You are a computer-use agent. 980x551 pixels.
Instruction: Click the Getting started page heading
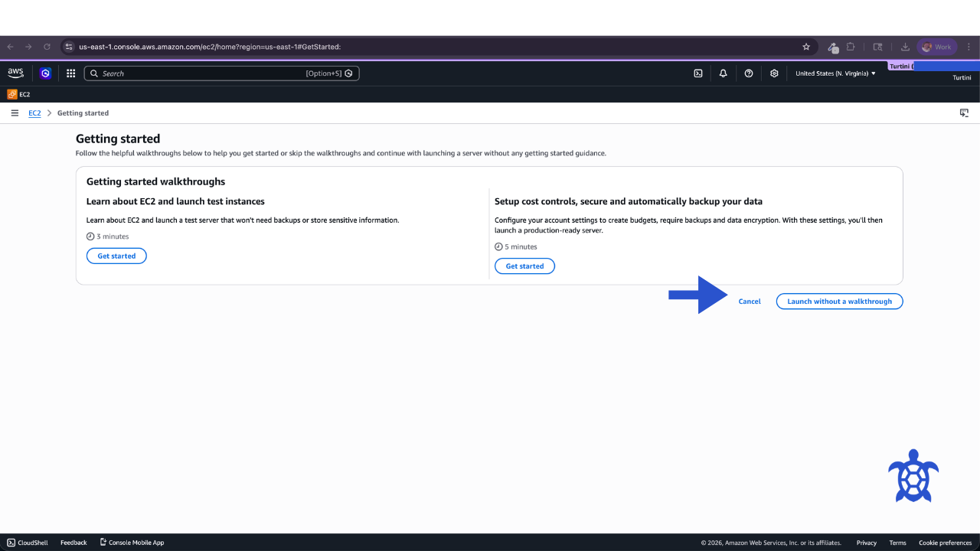click(118, 139)
